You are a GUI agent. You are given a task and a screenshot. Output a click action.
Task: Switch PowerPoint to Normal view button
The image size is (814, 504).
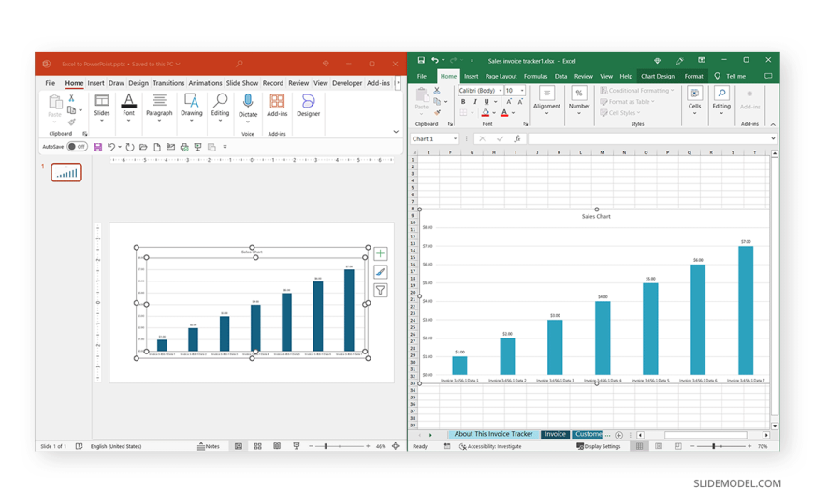tap(239, 446)
